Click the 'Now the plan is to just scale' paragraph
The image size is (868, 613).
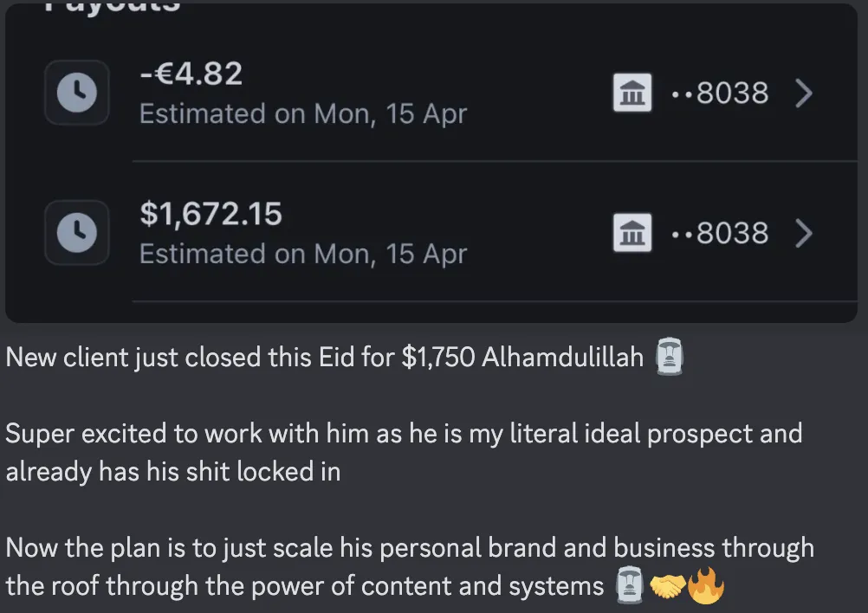410,566
